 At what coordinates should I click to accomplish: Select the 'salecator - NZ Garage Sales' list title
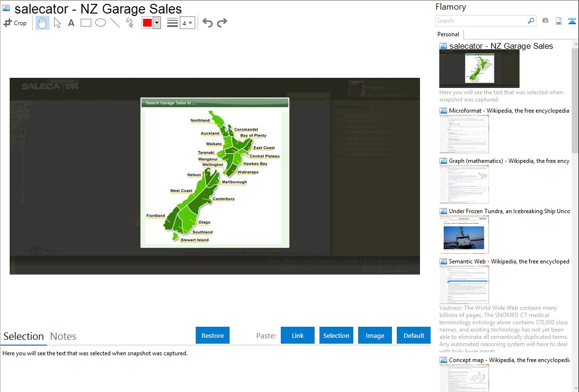click(x=501, y=46)
